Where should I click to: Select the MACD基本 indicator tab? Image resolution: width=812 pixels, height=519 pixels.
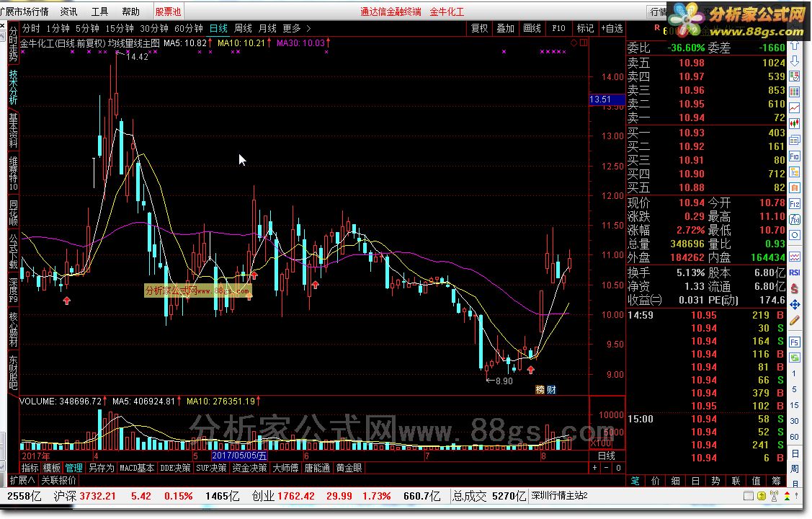(x=137, y=468)
